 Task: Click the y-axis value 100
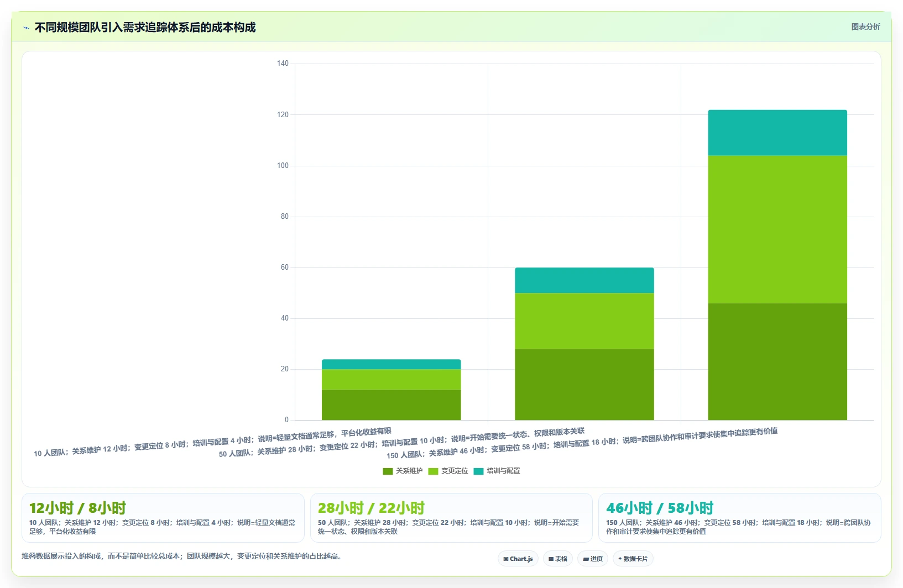coord(283,165)
